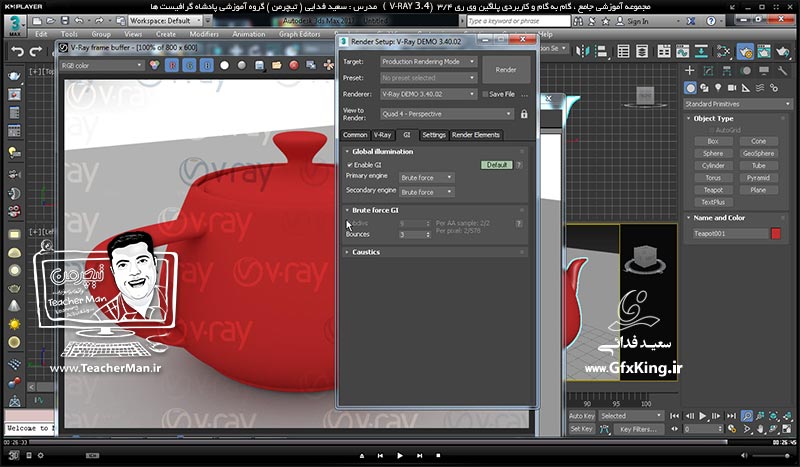Open the 3ds Max application menu button
The image size is (800, 467).
15,24
